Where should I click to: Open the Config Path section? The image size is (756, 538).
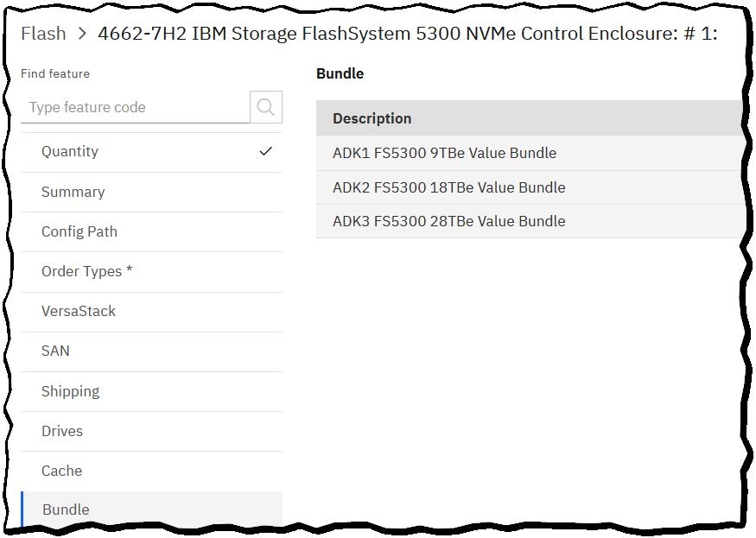click(x=79, y=231)
